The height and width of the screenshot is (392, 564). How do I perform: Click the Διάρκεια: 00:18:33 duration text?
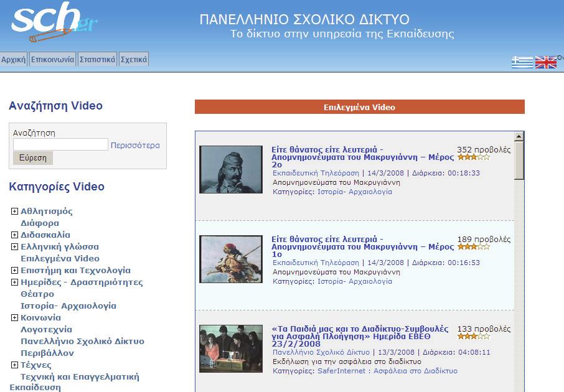[x=446, y=173]
